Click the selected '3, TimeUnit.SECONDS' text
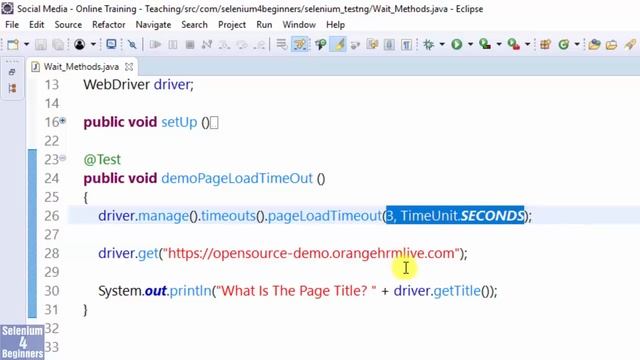640x360 pixels. pyautogui.click(x=455, y=216)
